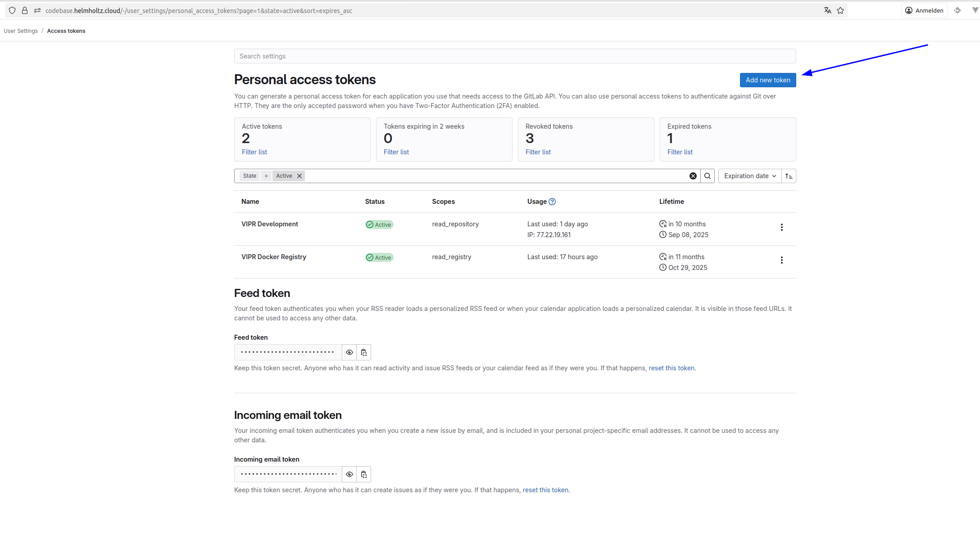Toggle sort direction icon next to Expiration date

tap(789, 176)
